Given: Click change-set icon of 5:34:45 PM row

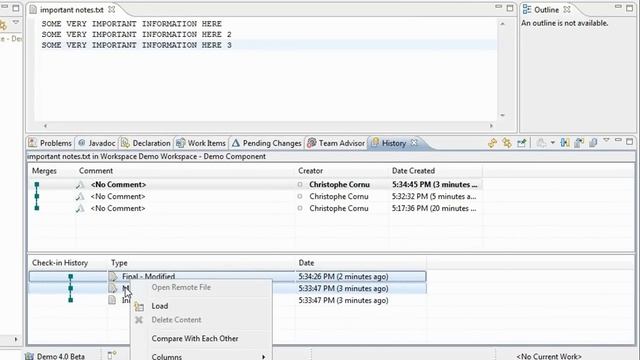Looking at the screenshot, I should (80, 184).
